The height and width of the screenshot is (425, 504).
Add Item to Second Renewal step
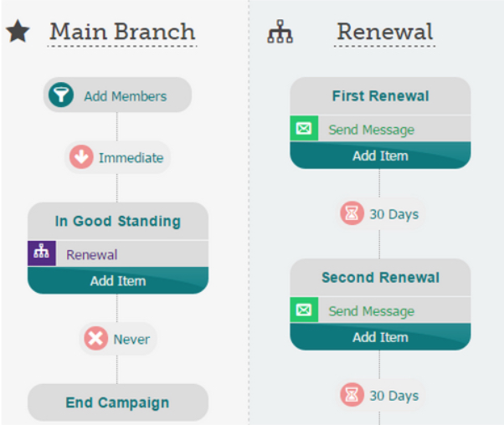pyautogui.click(x=380, y=336)
